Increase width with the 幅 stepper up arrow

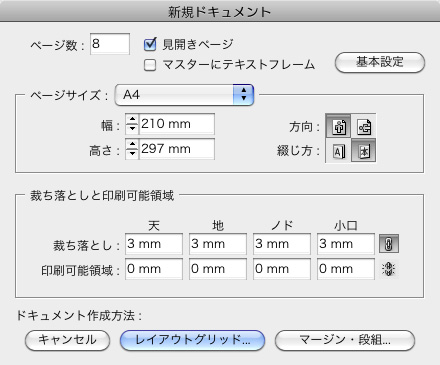[x=132, y=119]
